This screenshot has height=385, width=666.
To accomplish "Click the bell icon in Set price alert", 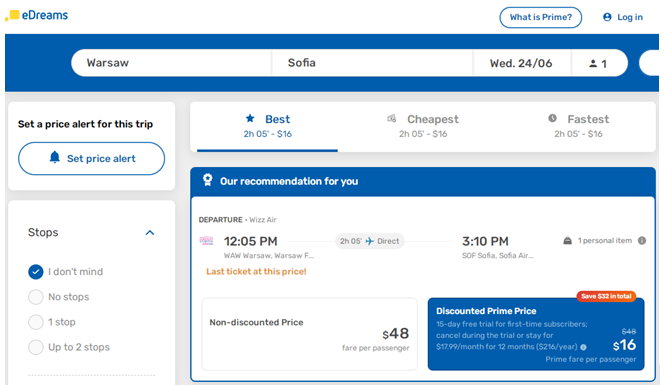I will (x=55, y=157).
